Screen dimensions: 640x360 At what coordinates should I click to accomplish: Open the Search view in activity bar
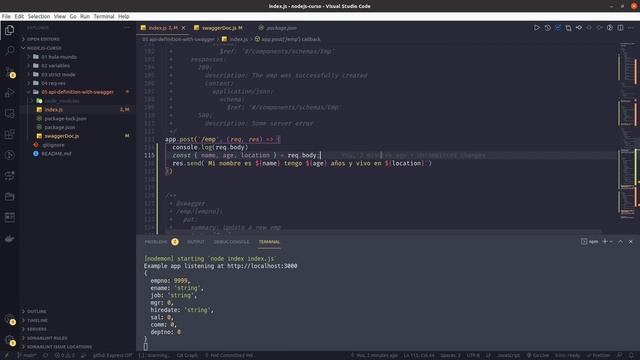pos(9,51)
